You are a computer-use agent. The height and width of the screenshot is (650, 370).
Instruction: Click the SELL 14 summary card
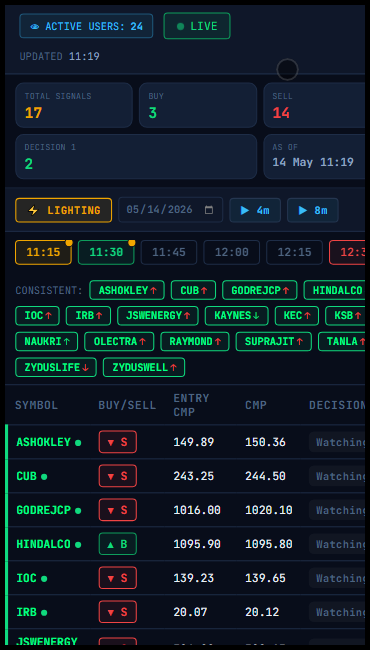point(314,105)
